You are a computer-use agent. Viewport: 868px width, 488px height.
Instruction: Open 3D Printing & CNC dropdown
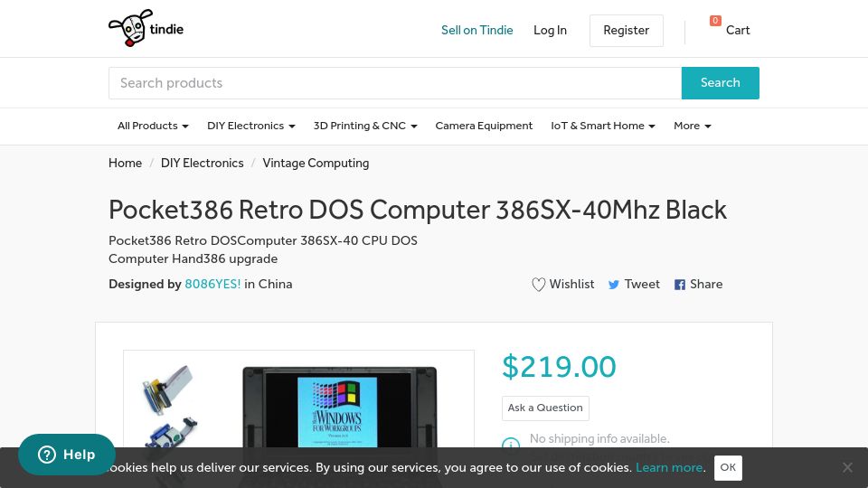364,126
